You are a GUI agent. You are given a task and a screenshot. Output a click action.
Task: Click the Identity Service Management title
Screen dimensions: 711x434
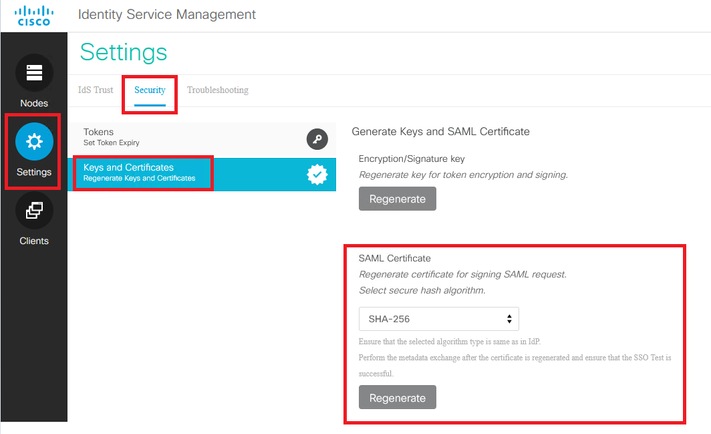pyautogui.click(x=167, y=15)
